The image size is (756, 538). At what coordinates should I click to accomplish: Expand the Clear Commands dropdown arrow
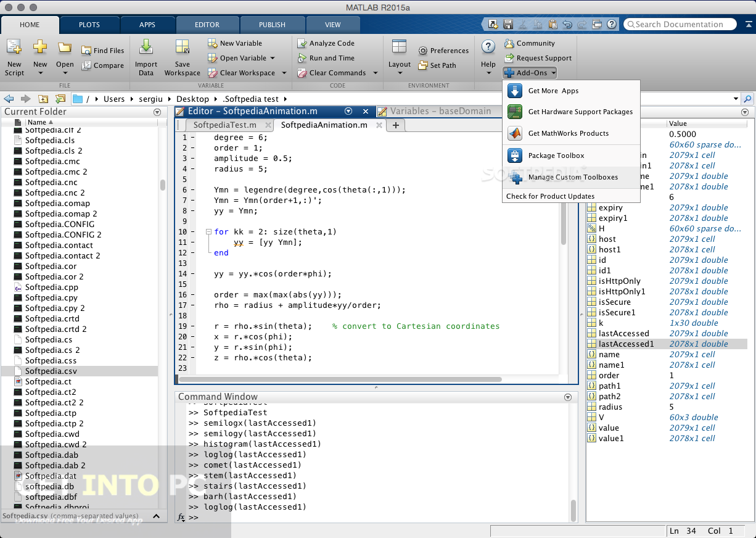[376, 73]
